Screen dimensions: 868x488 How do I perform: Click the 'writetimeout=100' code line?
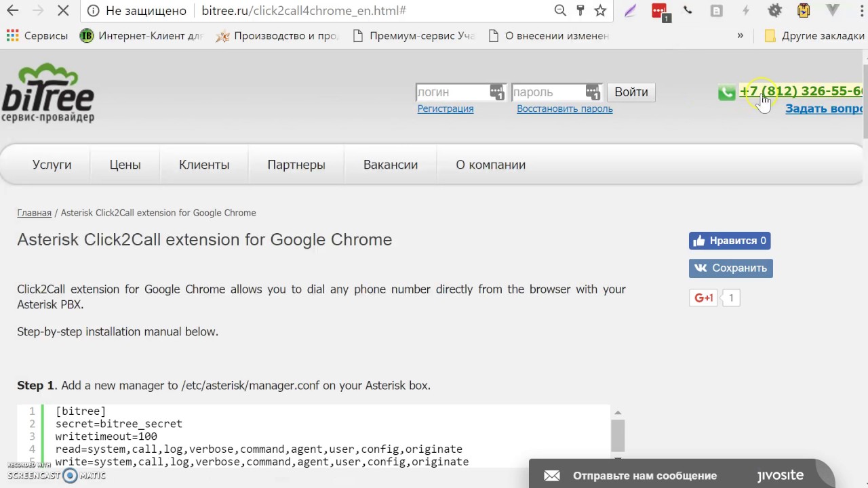click(106, 436)
